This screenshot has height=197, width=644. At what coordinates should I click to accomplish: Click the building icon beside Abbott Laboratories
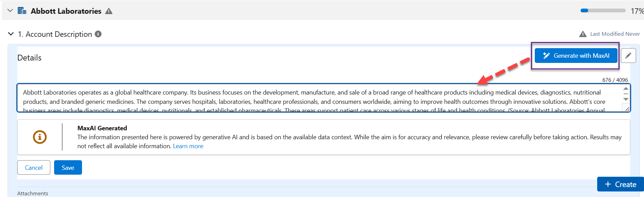click(22, 11)
